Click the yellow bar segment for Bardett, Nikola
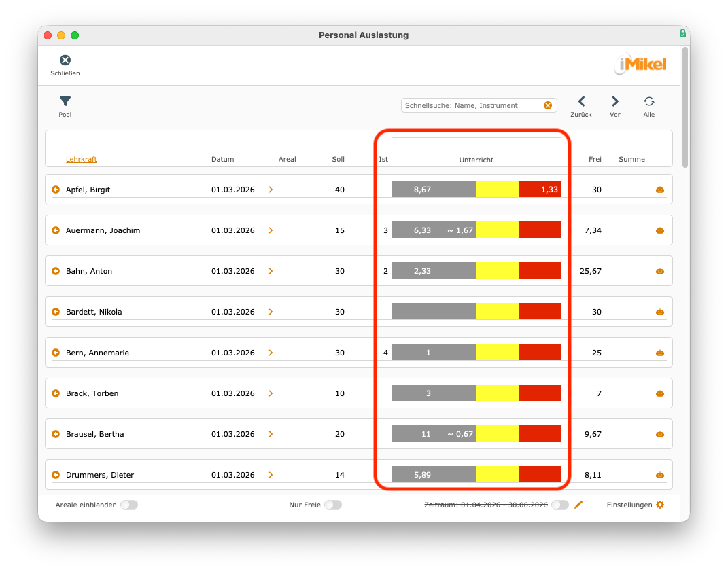 click(498, 311)
